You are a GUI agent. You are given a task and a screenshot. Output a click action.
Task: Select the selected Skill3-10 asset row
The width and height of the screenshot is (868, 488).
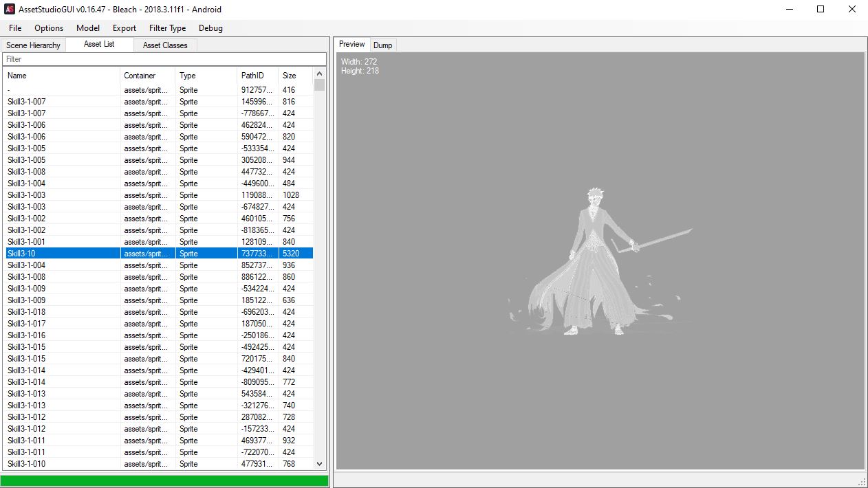[x=159, y=254]
